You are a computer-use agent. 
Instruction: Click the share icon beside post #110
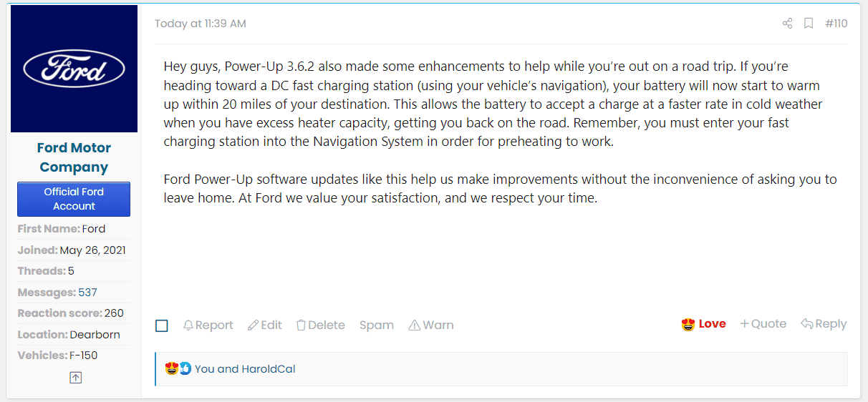tap(787, 24)
